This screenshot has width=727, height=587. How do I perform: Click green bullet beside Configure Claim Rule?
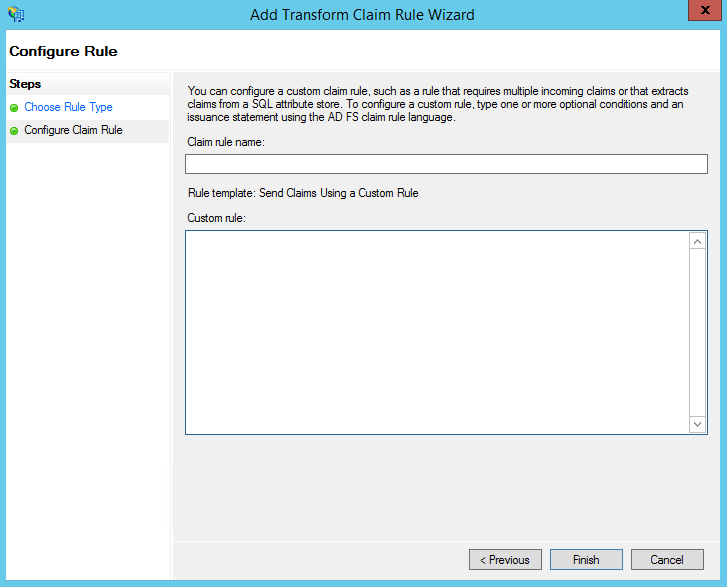14,131
